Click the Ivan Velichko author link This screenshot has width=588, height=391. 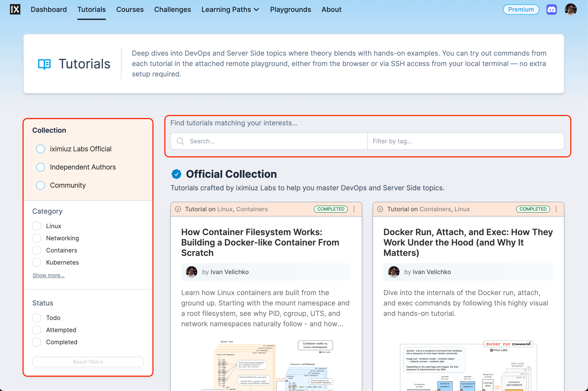[x=229, y=272]
